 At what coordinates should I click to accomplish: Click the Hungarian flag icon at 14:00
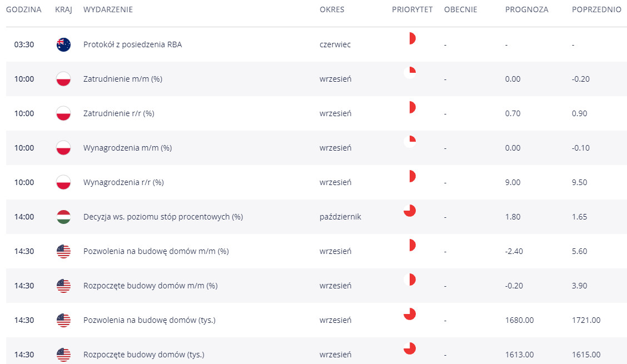click(63, 217)
